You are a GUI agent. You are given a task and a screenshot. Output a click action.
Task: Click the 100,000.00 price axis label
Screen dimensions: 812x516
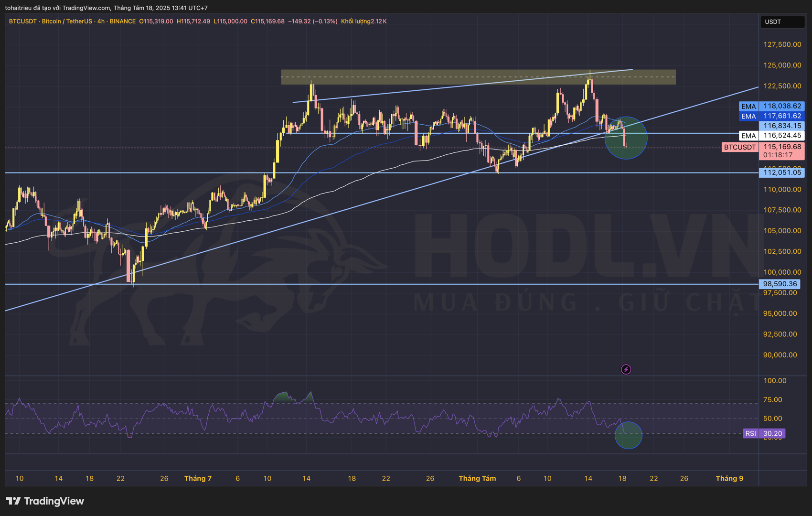(782, 272)
